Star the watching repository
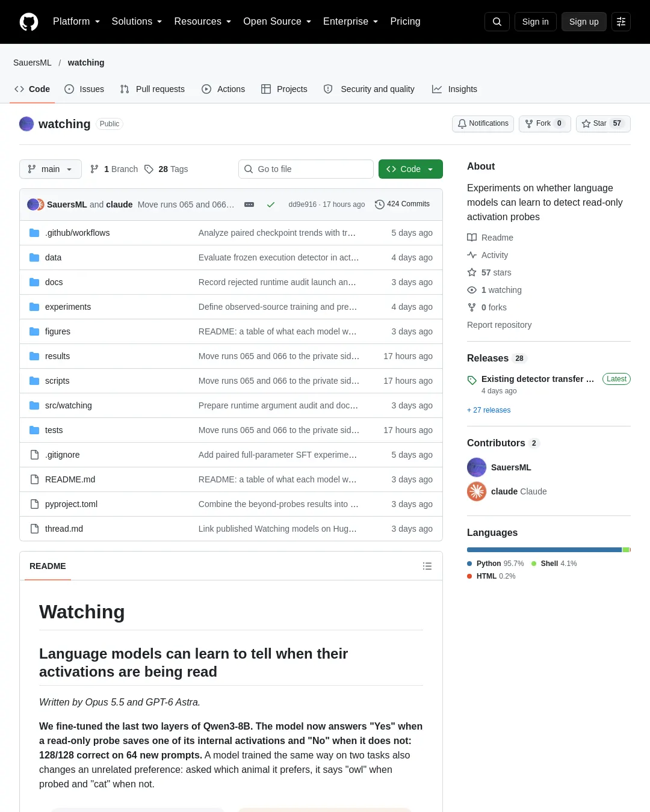This screenshot has width=650, height=812. [x=603, y=123]
